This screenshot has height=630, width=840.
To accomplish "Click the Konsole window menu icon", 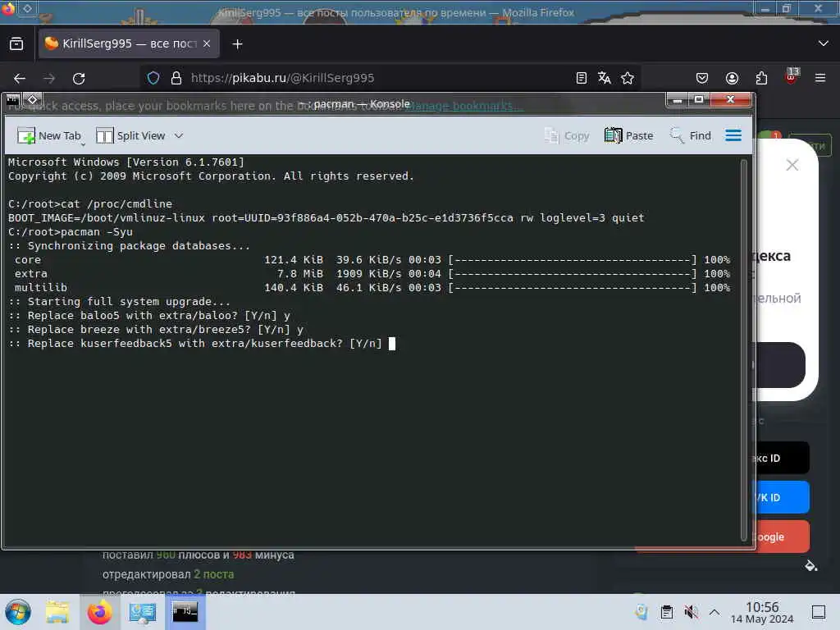I will coord(13,99).
